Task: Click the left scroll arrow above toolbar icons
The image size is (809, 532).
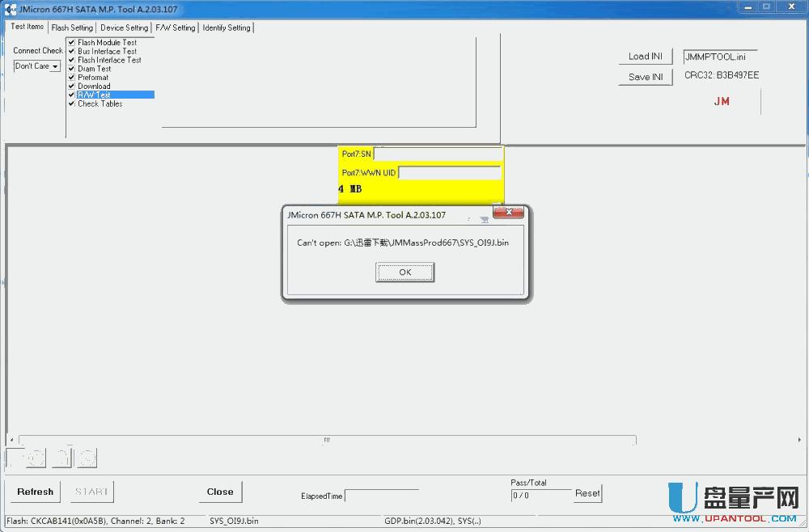Action: 11,439
